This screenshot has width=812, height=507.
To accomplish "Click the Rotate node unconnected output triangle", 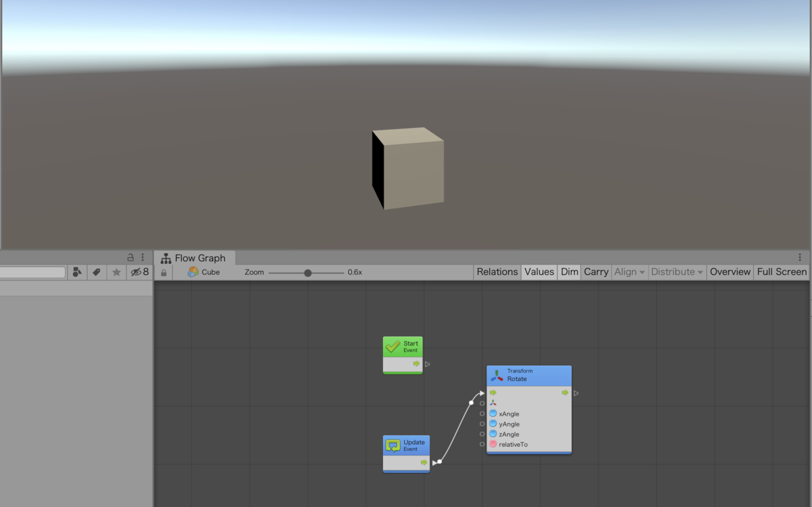I will pyautogui.click(x=576, y=393).
